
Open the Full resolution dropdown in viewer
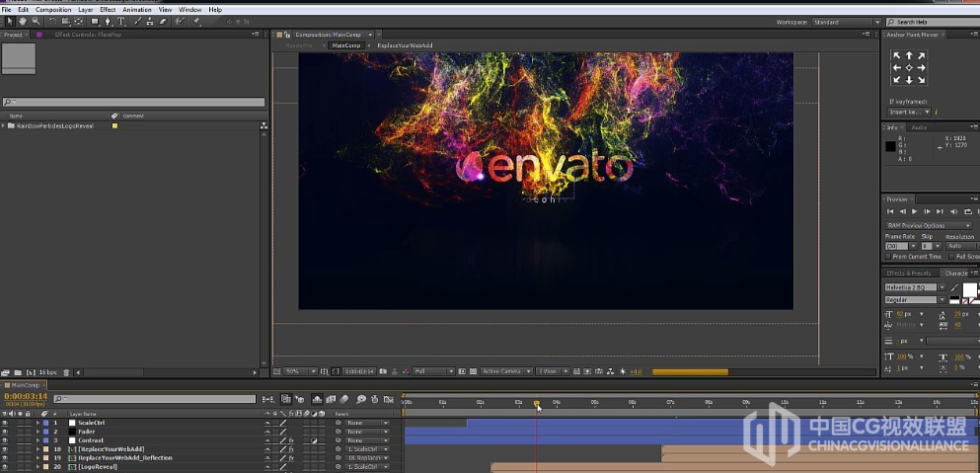[x=434, y=371]
